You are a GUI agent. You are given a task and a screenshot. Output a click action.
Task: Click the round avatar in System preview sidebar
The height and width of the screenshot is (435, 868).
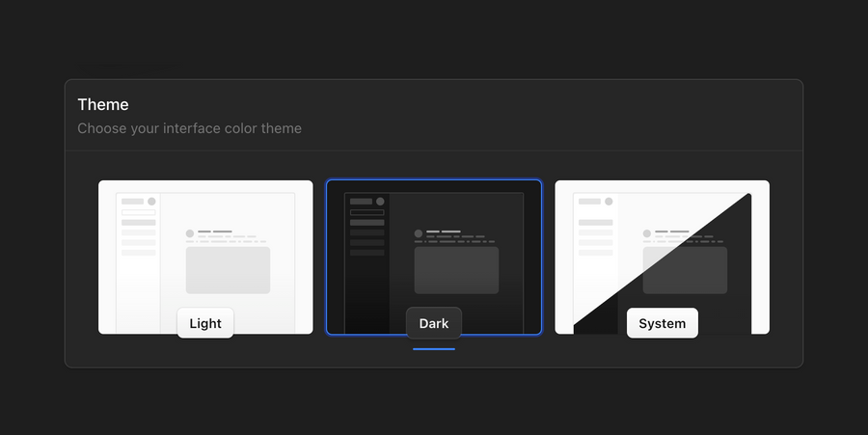pyautogui.click(x=609, y=202)
